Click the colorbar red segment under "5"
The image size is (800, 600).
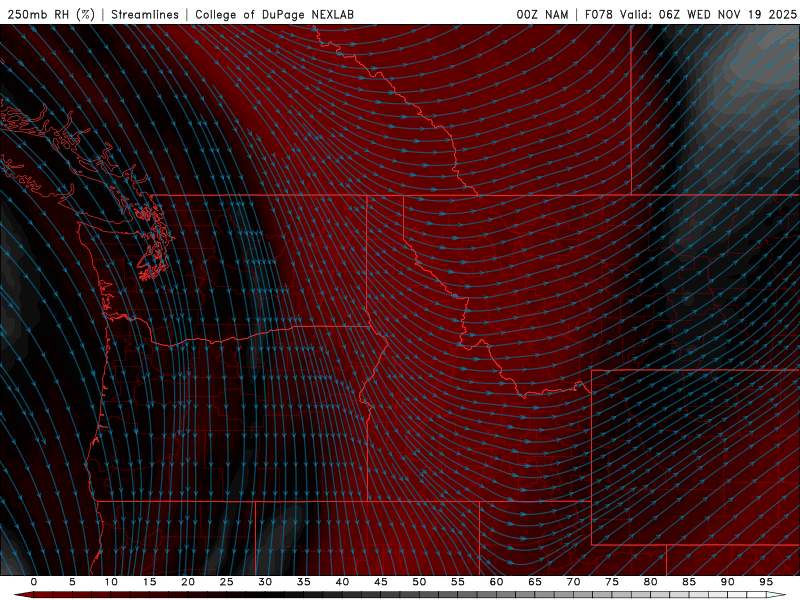coord(72,595)
